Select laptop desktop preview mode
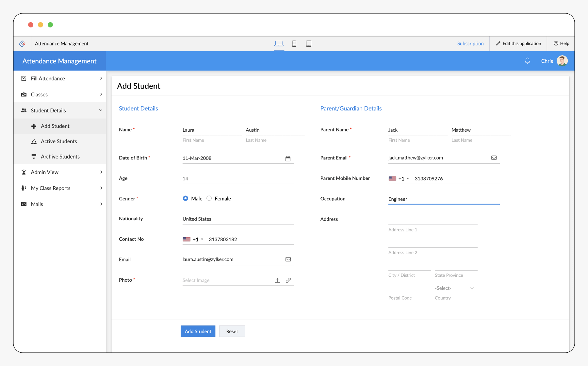This screenshot has height=366, width=588. coord(279,44)
